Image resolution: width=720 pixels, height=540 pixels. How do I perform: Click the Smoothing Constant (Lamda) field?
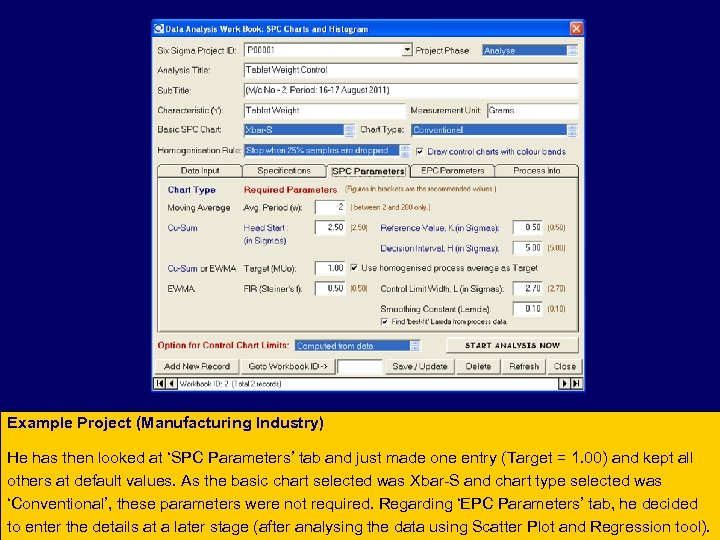click(528, 309)
